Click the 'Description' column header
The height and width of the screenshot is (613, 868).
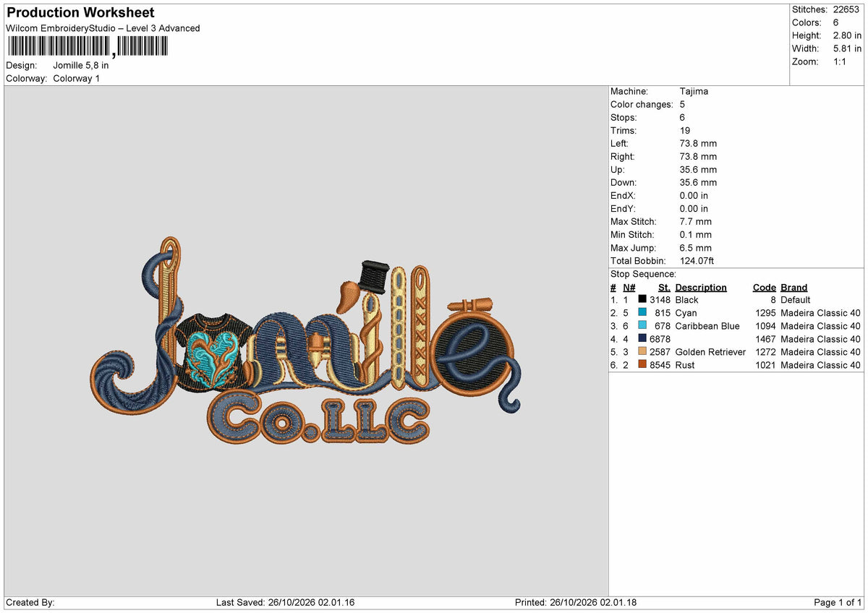pos(701,287)
